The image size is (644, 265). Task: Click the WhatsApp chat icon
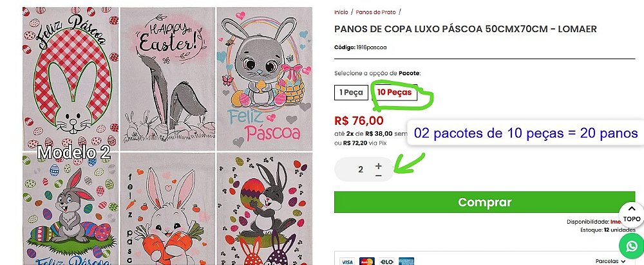(x=630, y=246)
